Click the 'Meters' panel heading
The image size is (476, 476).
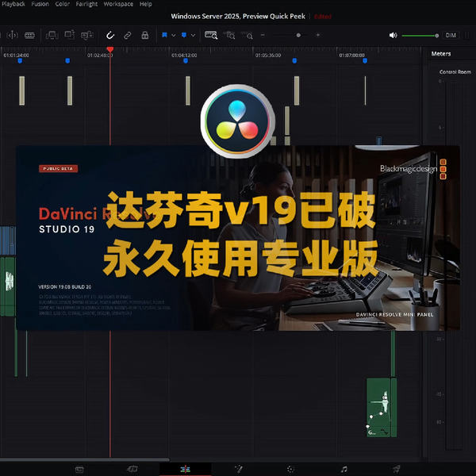pyautogui.click(x=441, y=54)
